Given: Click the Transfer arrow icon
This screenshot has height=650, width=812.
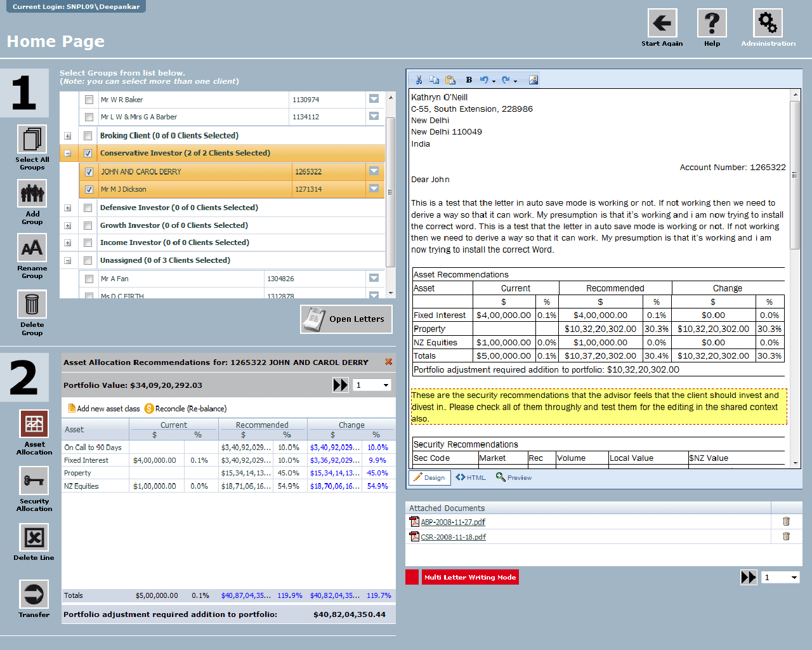Looking at the screenshot, I should pos(34,595).
